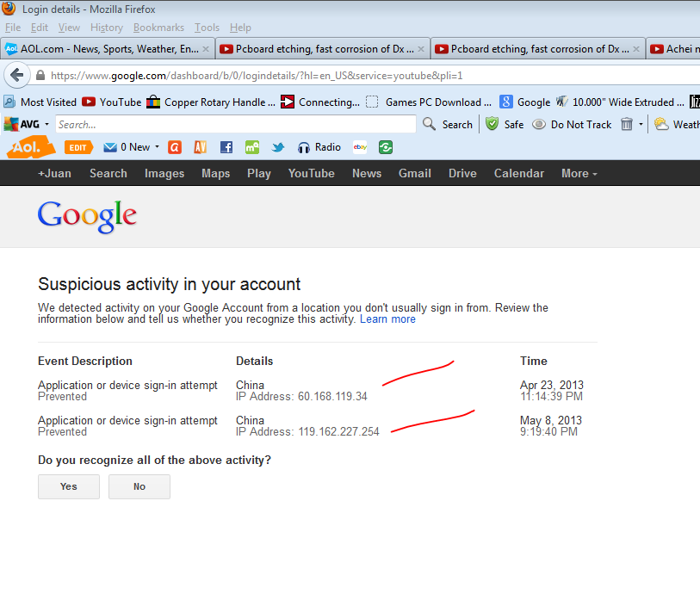The width and height of the screenshot is (700, 600).
Task: Click the Yes button
Action: [69, 486]
